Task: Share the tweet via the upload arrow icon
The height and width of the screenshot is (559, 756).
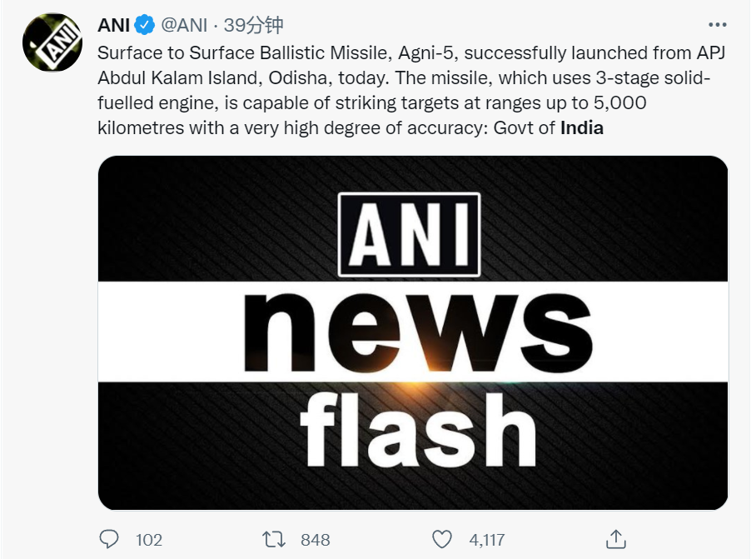Action: pyautogui.click(x=615, y=538)
